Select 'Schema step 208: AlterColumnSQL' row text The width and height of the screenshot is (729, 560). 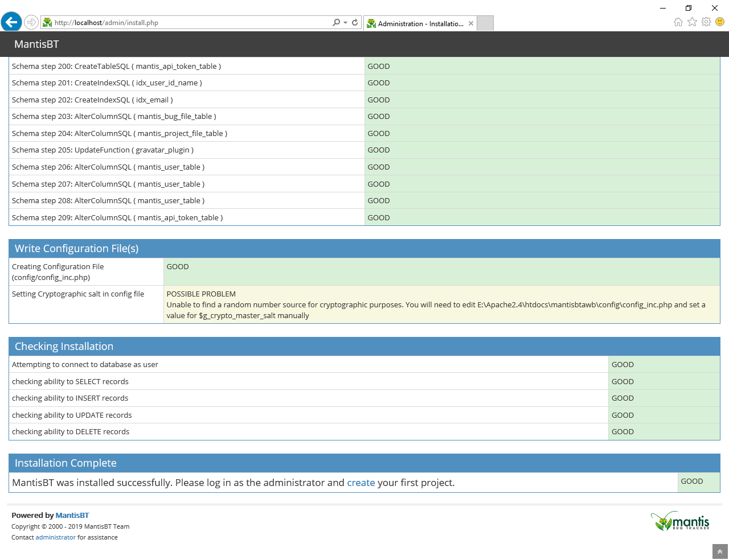108,201
